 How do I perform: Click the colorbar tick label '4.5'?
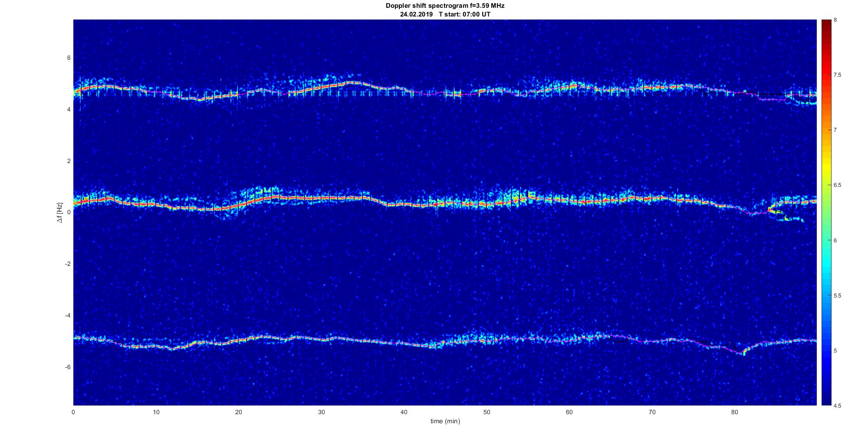click(838, 406)
